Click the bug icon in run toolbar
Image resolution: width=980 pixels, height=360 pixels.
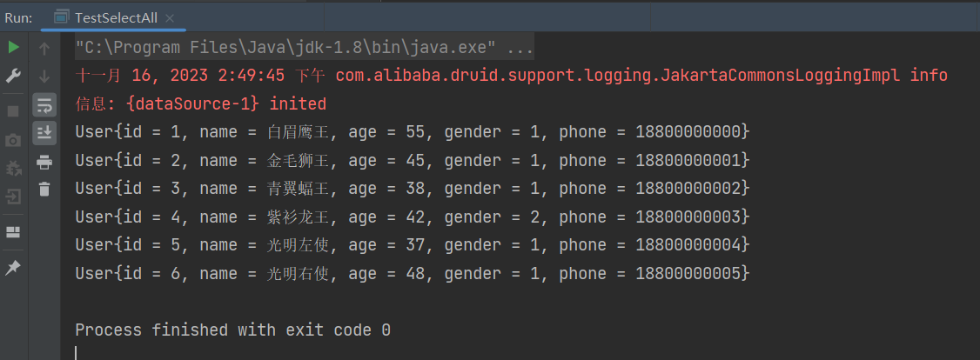(x=13, y=168)
